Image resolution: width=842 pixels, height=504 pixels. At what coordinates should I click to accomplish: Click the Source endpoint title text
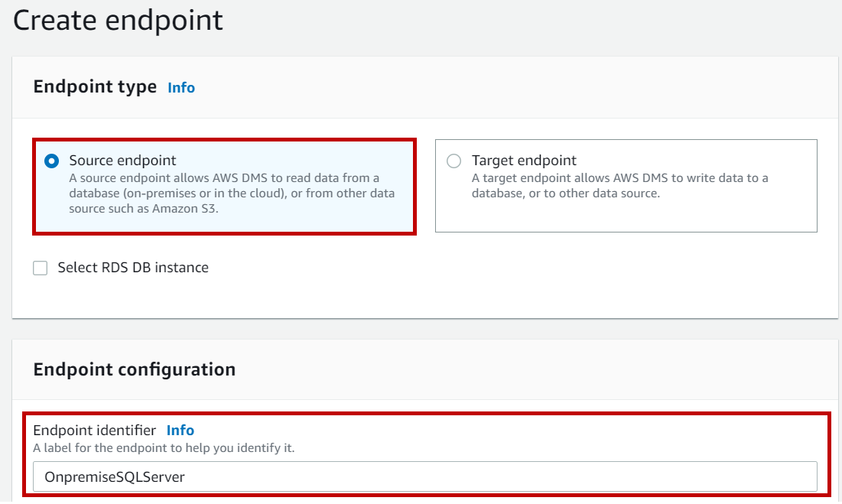click(122, 161)
